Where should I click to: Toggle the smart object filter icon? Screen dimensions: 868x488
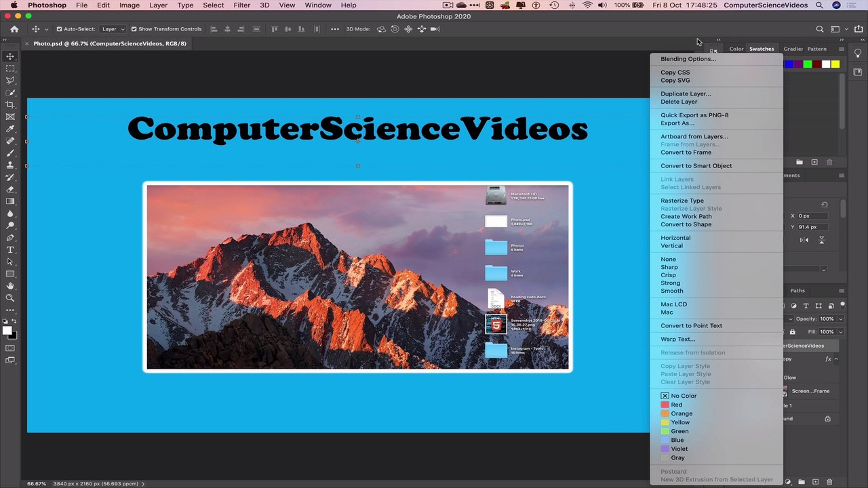point(831,306)
